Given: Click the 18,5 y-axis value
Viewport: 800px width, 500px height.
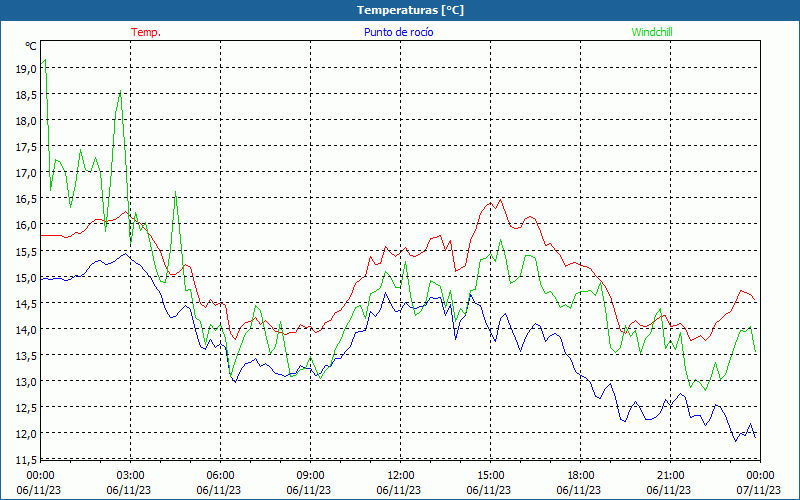Looking at the screenshot, I should pos(27,95).
